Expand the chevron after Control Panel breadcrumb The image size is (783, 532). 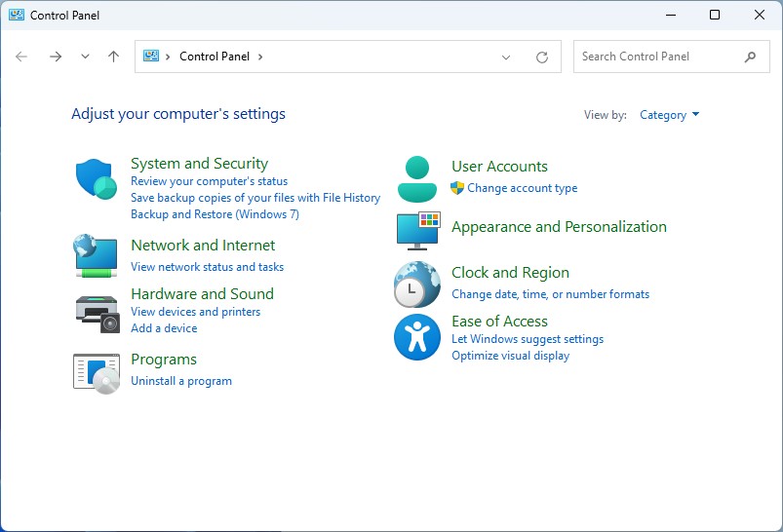pos(260,57)
